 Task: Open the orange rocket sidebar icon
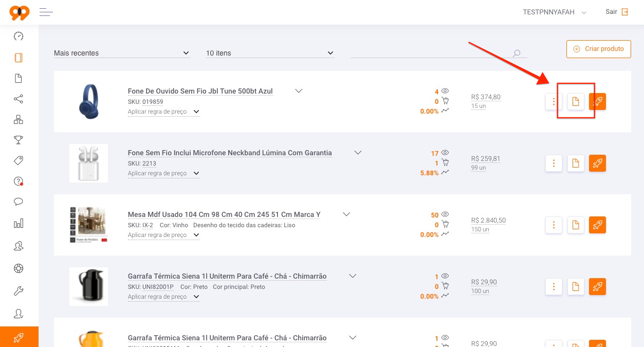[x=19, y=337]
